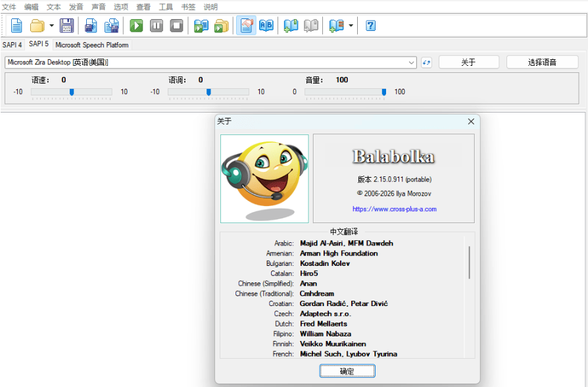Click the Save floppy disk icon
The image size is (588, 387).
tap(66, 26)
